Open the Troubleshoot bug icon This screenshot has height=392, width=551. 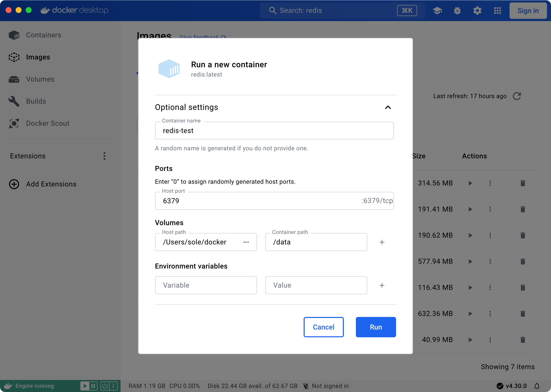[457, 11]
